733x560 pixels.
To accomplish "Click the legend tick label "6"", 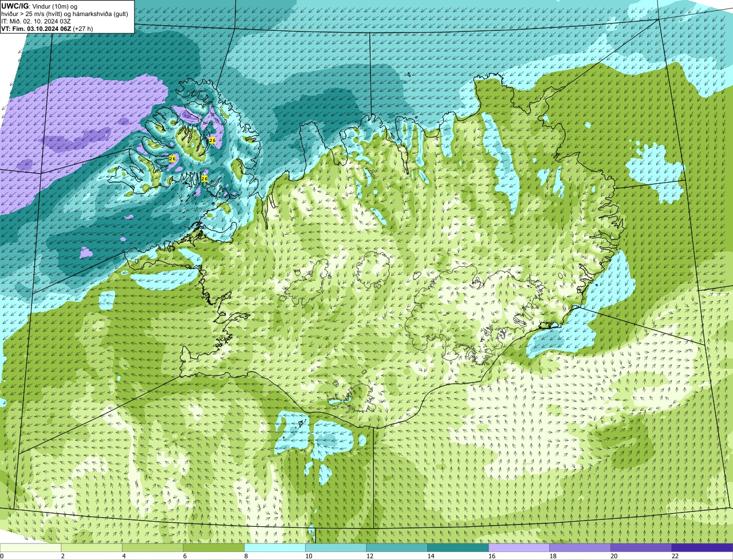I will (184, 556).
